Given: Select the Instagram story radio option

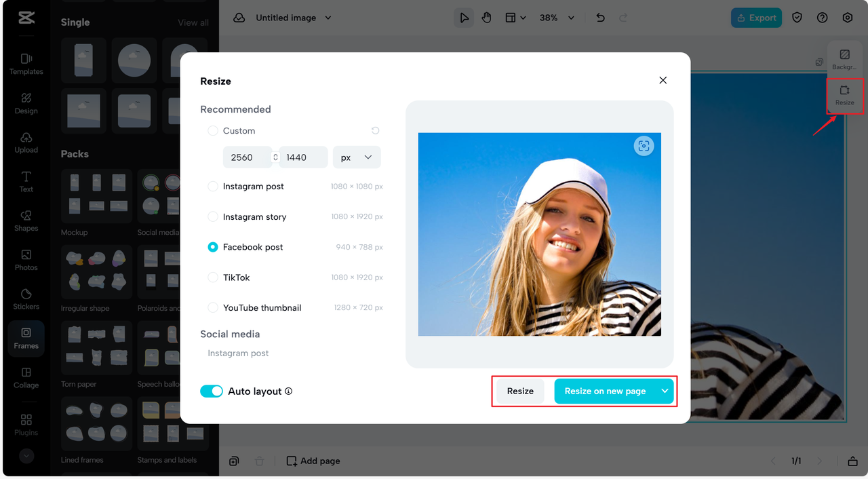Looking at the screenshot, I should 213,216.
